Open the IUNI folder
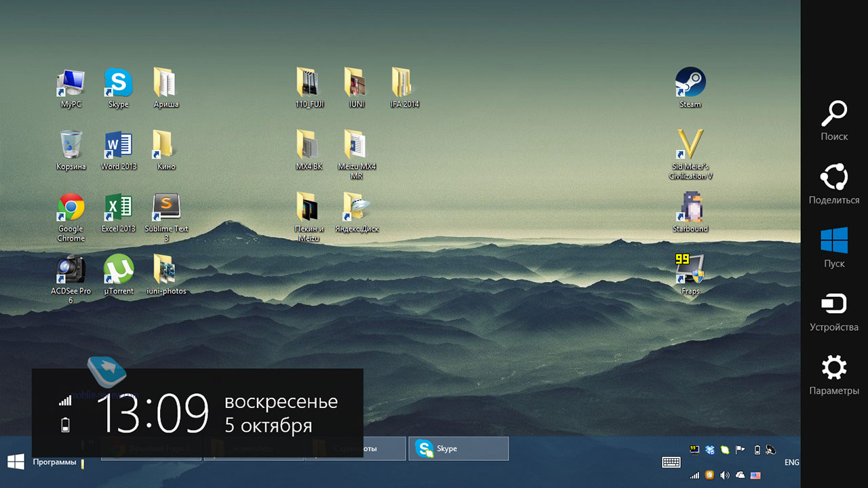Image resolution: width=868 pixels, height=488 pixels. coord(357,88)
